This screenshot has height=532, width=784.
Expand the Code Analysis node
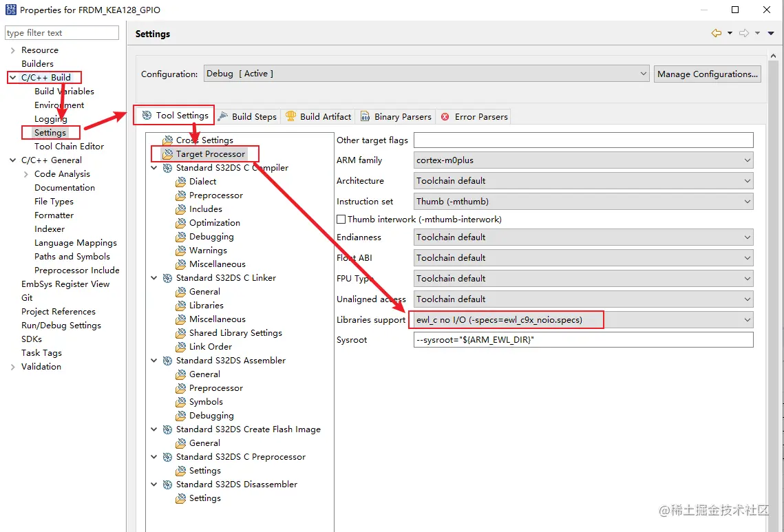coord(25,174)
